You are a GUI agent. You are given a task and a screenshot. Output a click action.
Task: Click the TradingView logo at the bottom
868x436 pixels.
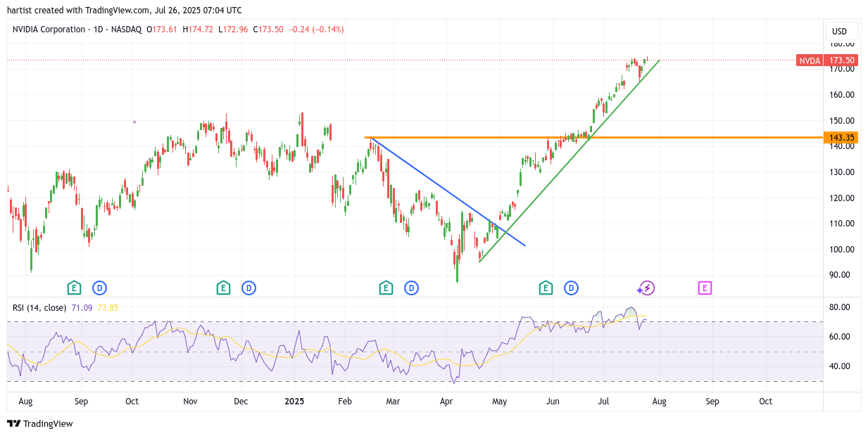pos(40,423)
